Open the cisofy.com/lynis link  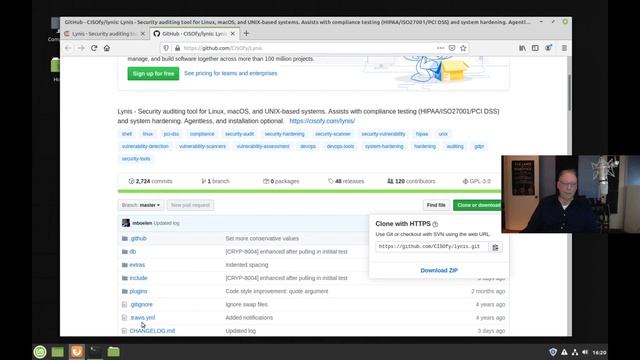pyautogui.click(x=322, y=121)
